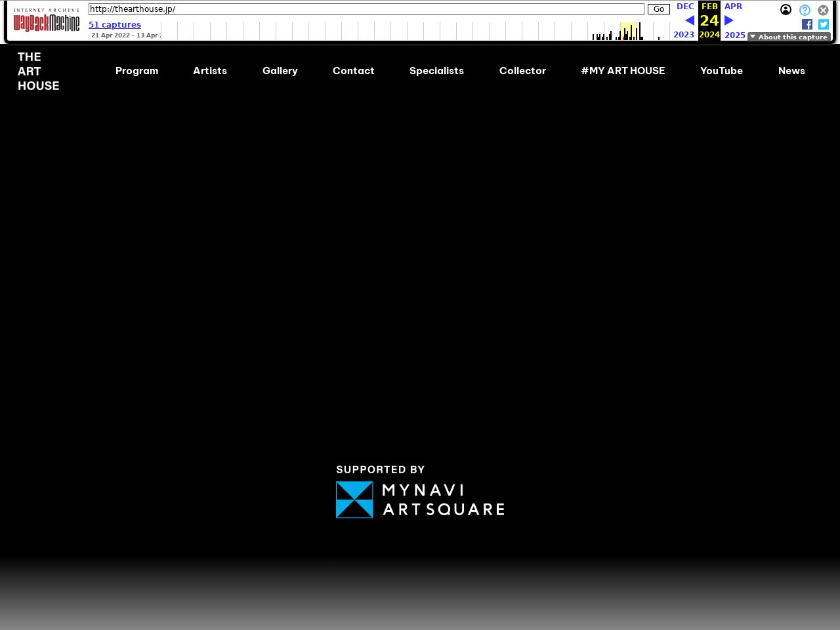
Task: Navigate to the Gallery page
Action: click(x=280, y=71)
